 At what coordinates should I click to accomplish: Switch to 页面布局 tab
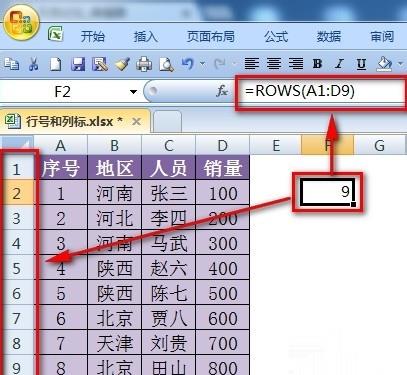click(210, 36)
